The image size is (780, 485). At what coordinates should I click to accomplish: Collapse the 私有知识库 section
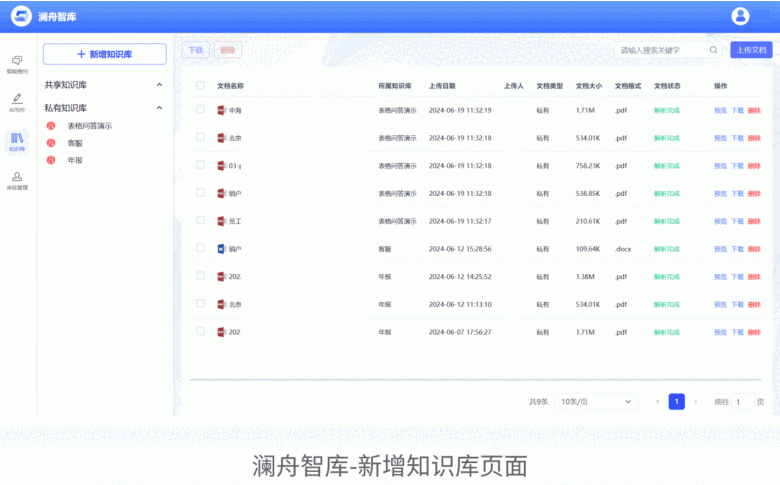(159, 108)
